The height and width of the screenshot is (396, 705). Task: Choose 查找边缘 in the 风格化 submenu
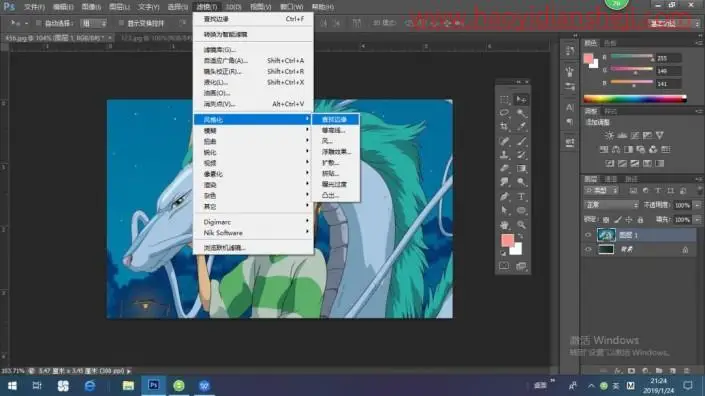click(x=335, y=120)
